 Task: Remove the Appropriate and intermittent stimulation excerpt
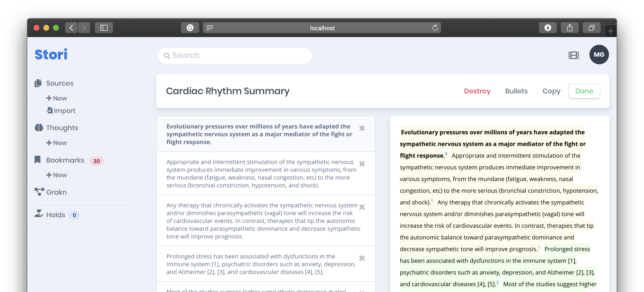point(362,164)
